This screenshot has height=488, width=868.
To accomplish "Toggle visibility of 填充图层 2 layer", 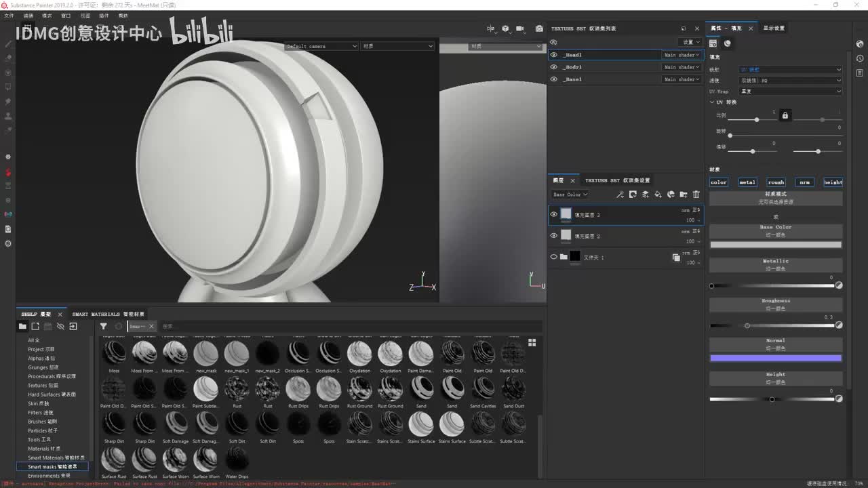I will tap(554, 236).
